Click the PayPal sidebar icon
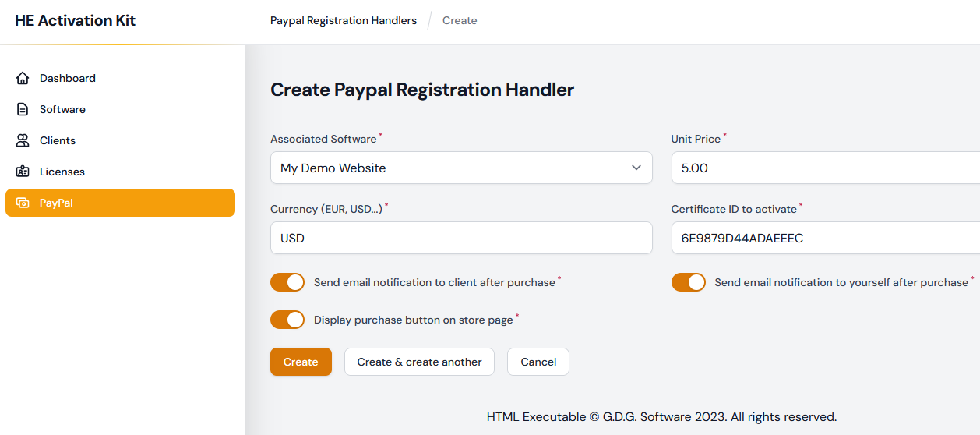 (23, 203)
